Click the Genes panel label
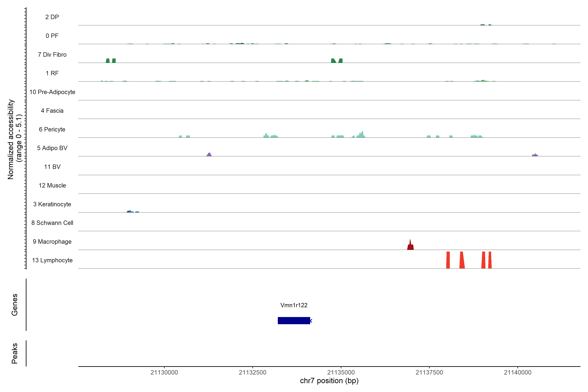Viewport: 588px width, 392px height. point(15,304)
